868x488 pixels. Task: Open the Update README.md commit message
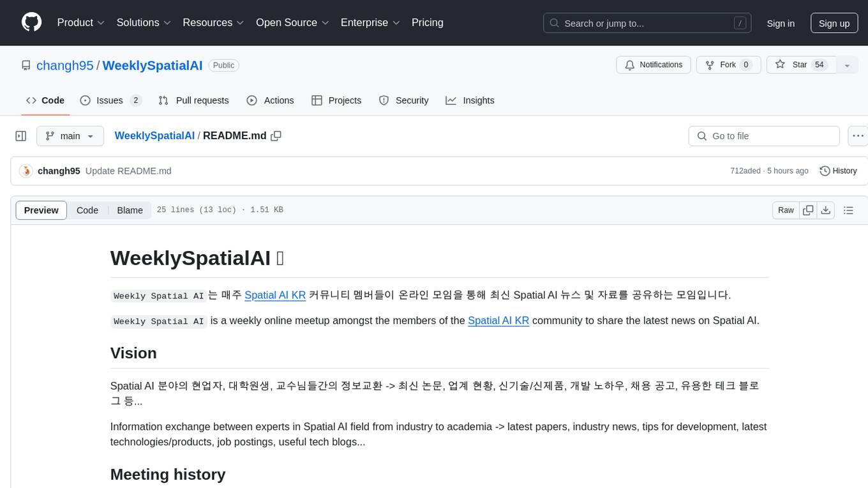[128, 171]
